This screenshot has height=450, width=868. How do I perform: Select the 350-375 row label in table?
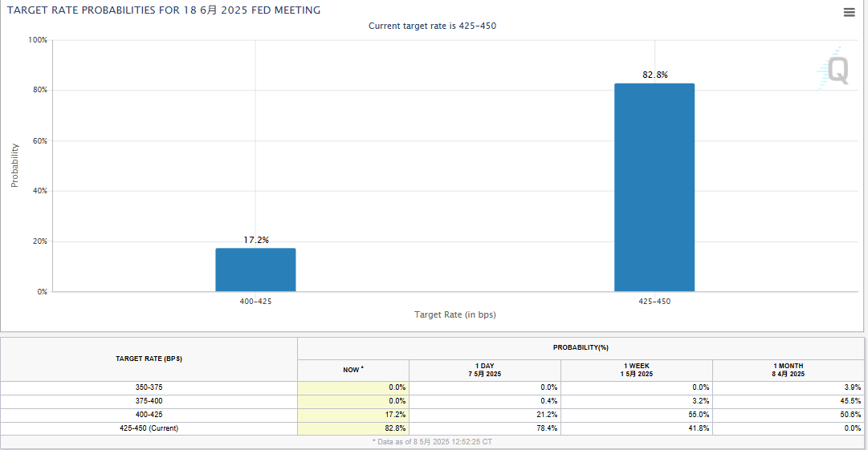[149, 387]
